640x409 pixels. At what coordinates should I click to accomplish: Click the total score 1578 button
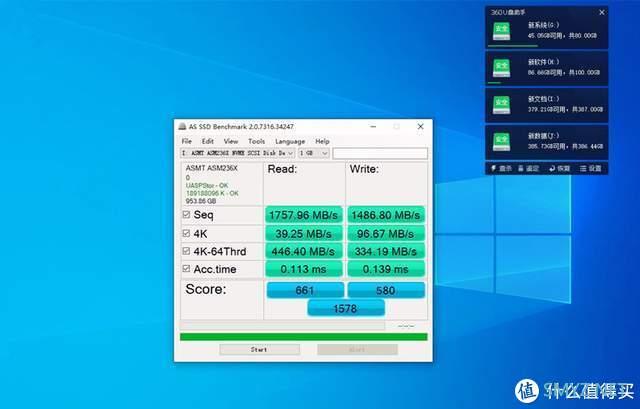346,308
